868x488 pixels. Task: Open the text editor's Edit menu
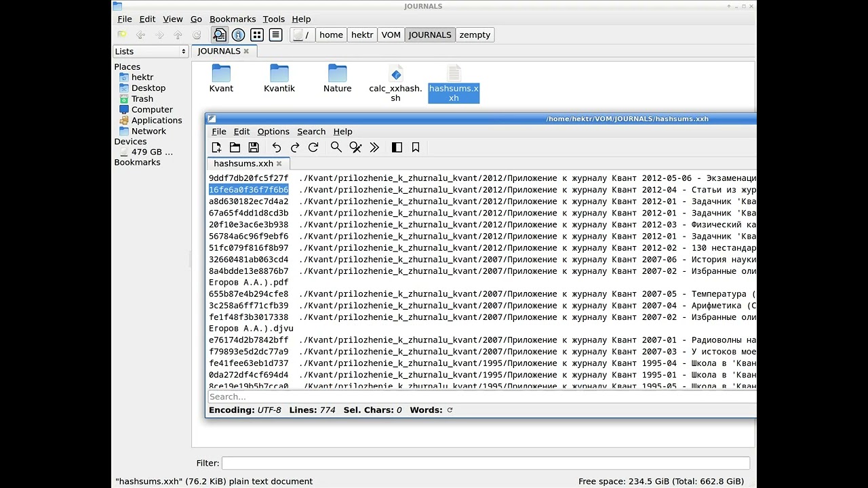click(x=242, y=131)
